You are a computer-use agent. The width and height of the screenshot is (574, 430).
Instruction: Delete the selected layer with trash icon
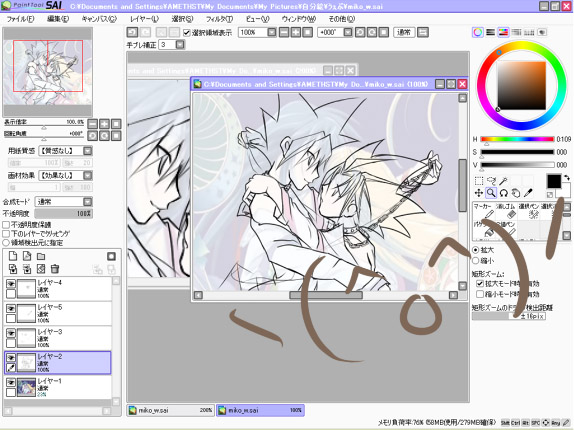(x=55, y=269)
